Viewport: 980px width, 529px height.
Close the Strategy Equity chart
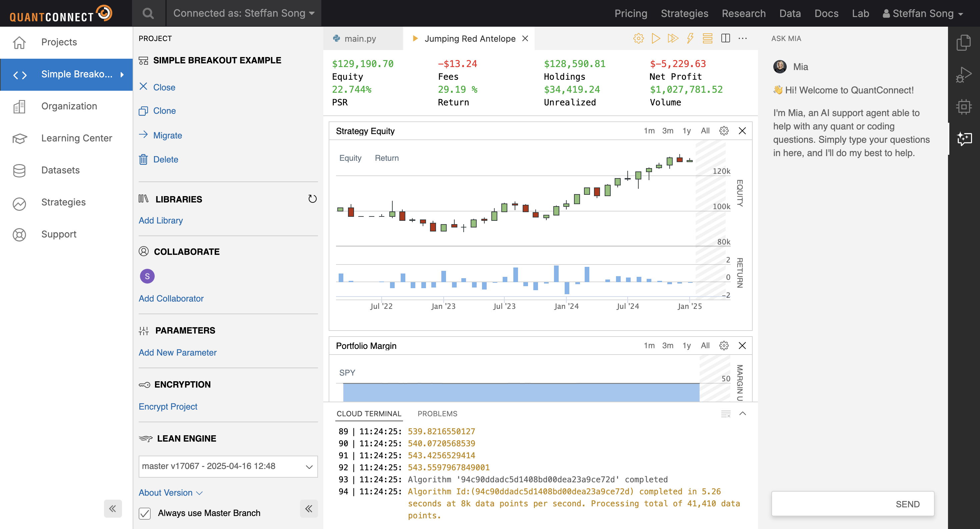(x=742, y=131)
